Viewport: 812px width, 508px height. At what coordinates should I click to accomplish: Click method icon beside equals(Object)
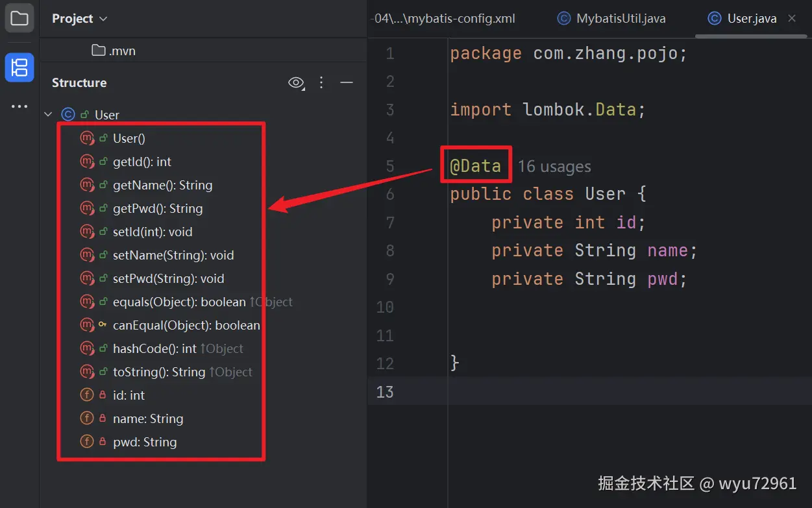pyautogui.click(x=87, y=302)
